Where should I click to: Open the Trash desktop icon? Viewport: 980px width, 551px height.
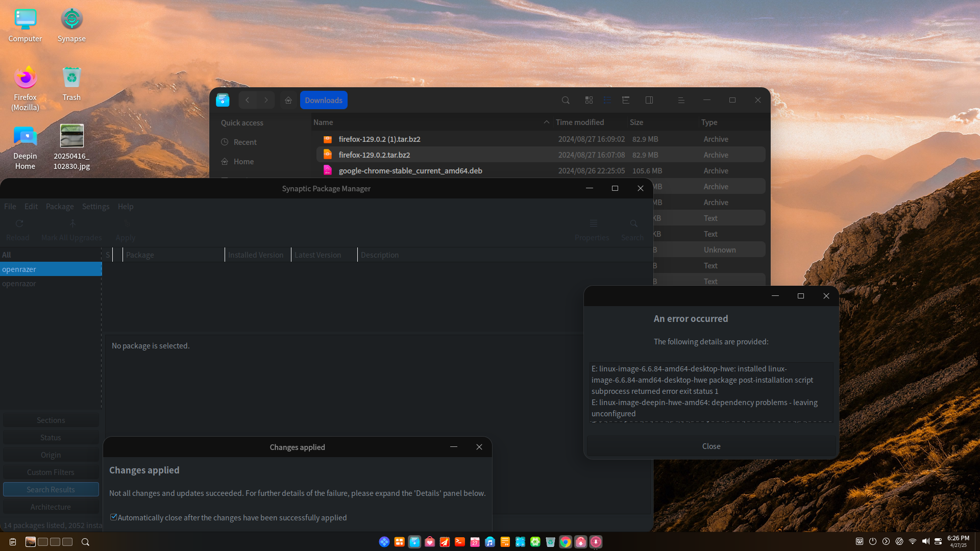[71, 84]
